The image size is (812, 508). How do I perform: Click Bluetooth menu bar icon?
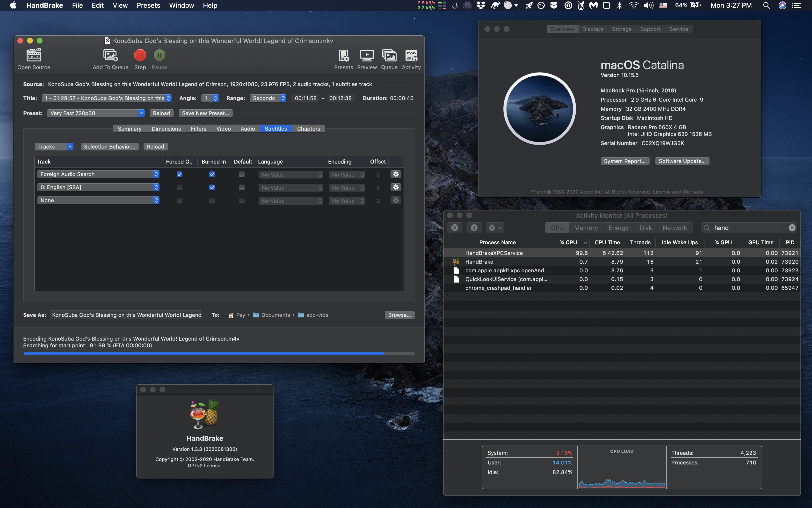click(619, 5)
